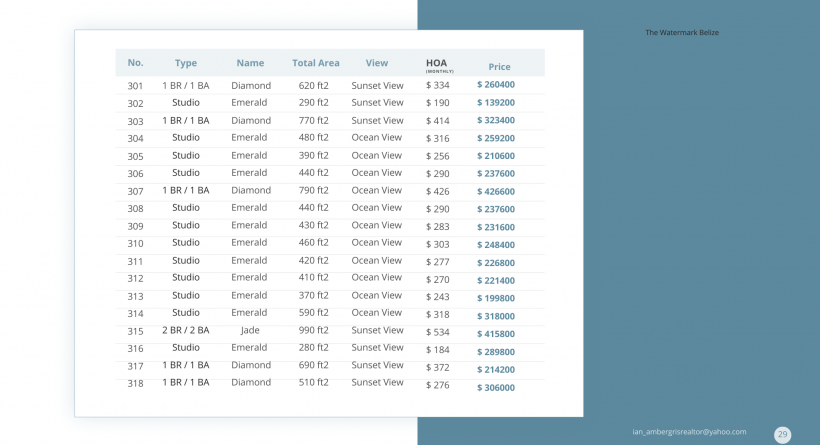
Task: Click area value 770 ft2
Action: coord(314,120)
